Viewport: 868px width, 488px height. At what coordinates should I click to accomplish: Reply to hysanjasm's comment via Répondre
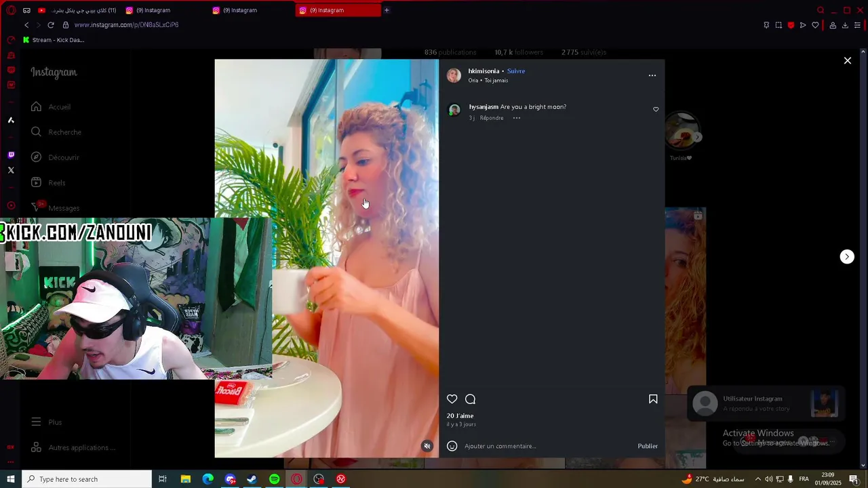coord(492,118)
